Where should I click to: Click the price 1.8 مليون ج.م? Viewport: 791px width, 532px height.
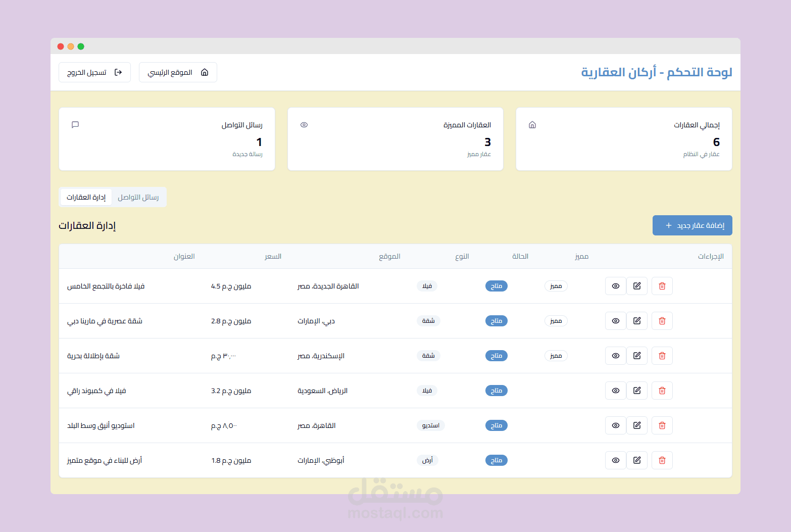coord(231,460)
